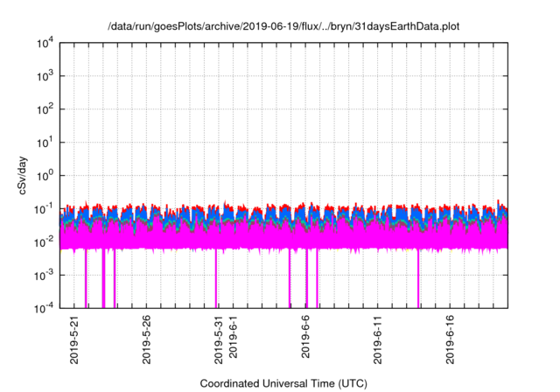Click the magenta dropout spike just before 2019-5-31
The image size is (560, 392).
coord(216,278)
